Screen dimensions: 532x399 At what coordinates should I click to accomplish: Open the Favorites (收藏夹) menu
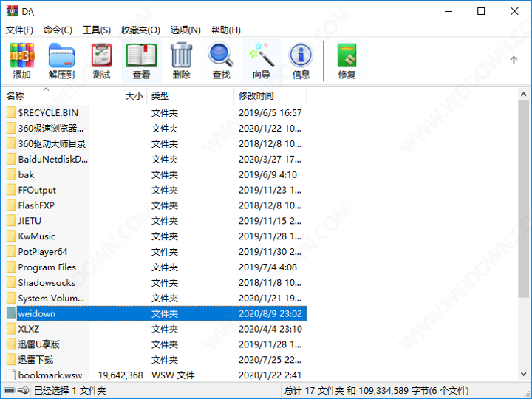[140, 30]
